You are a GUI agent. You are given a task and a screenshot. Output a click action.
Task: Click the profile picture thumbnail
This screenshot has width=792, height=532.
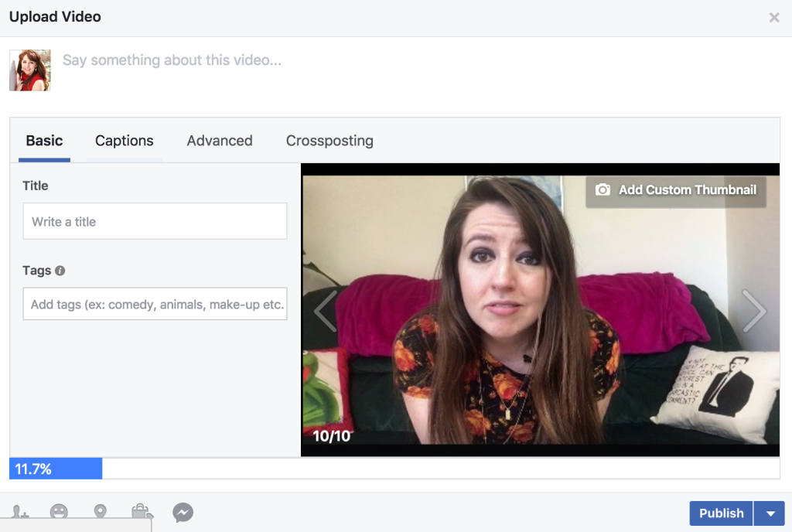click(x=29, y=70)
